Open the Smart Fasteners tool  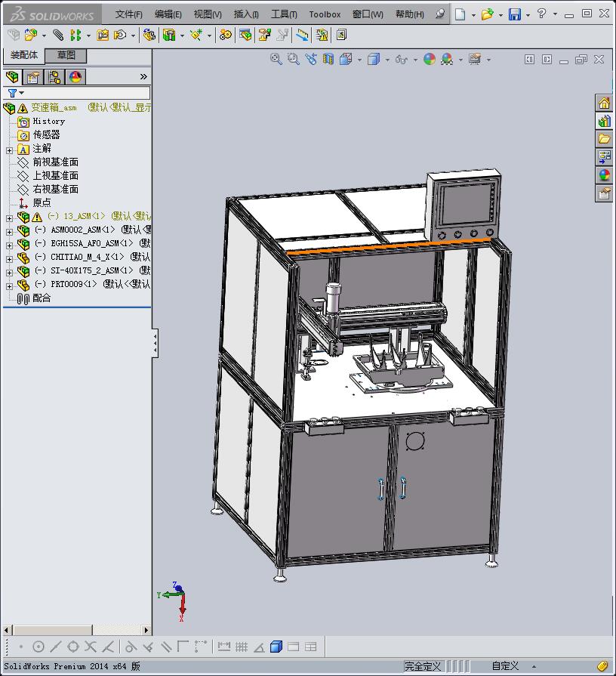coord(103,35)
